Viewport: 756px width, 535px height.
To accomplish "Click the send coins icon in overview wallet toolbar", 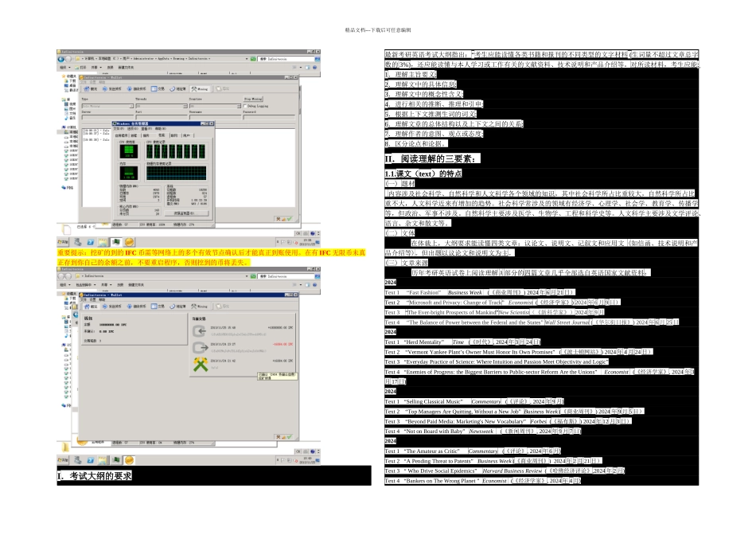I will [112, 307].
